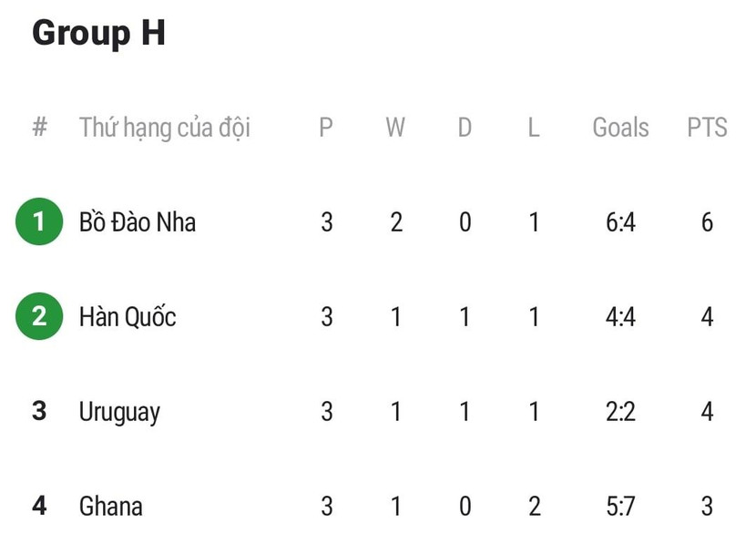Image resolution: width=756 pixels, height=544 pixels.
Task: Sort table by D (draws) column
Action: coord(465,128)
